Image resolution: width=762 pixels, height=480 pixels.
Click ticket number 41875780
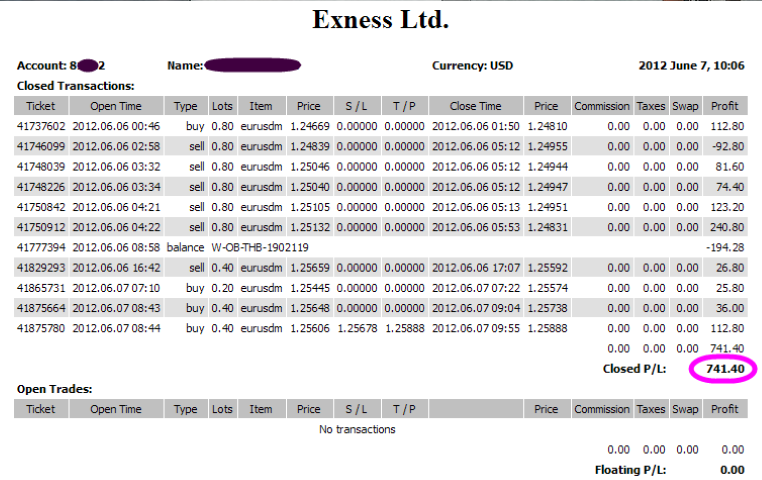tap(41, 328)
